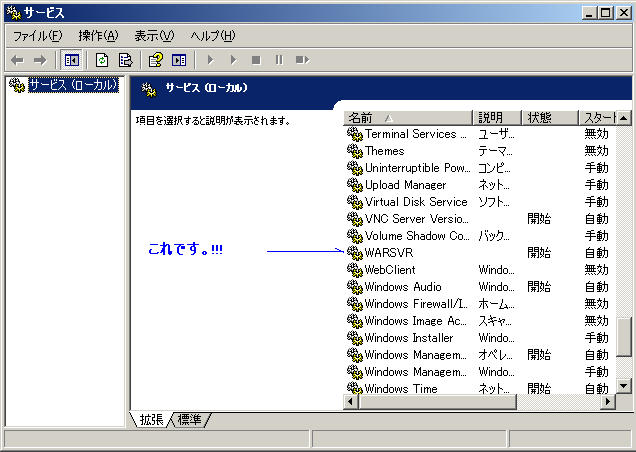Click the gear icon beside Upload Manager
The width and height of the screenshot is (636, 452).
tap(355, 185)
